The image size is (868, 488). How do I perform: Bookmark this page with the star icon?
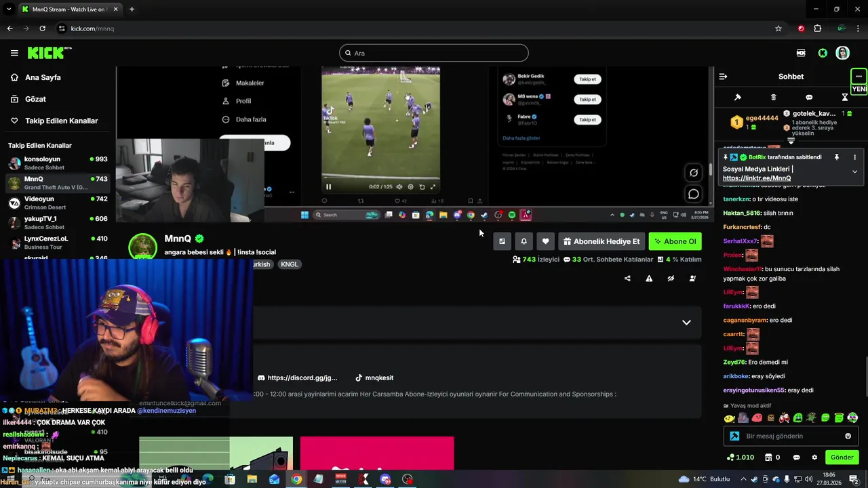[x=778, y=28]
